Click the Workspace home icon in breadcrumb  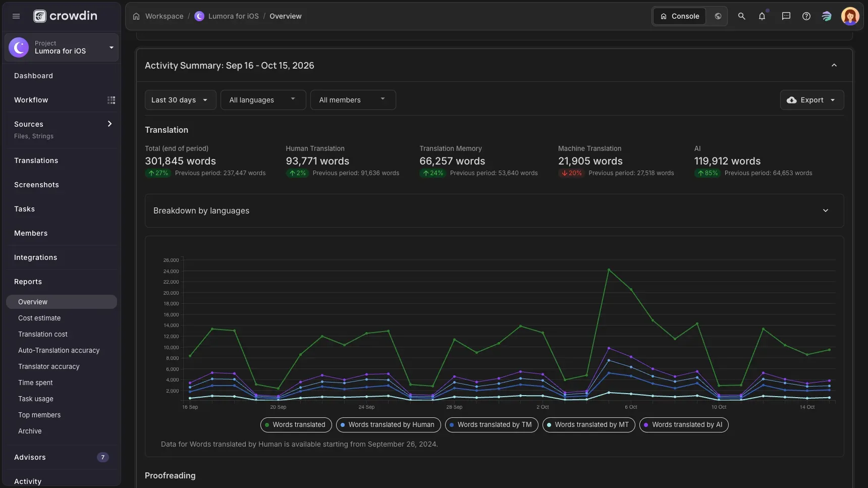[x=136, y=16]
